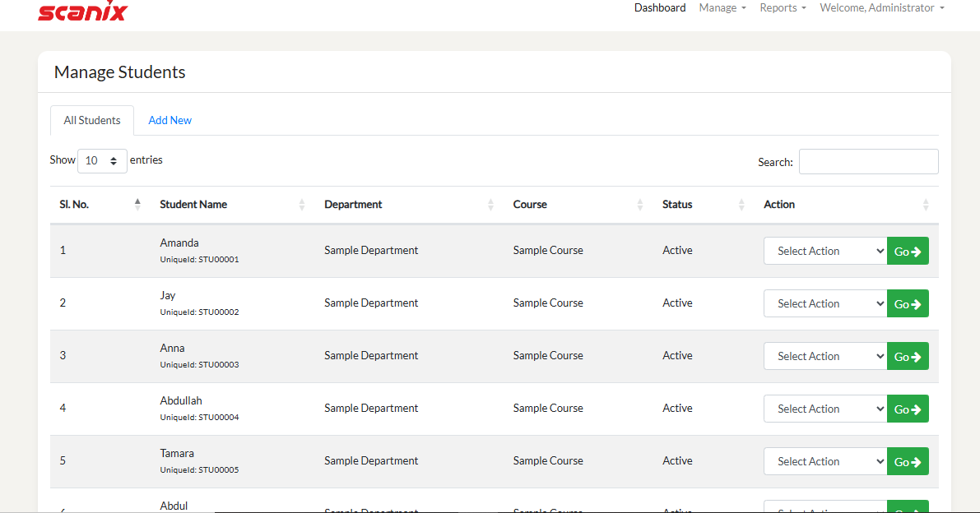Open the Show entries count dropdown
This screenshot has height=513, width=980.
[x=102, y=161]
